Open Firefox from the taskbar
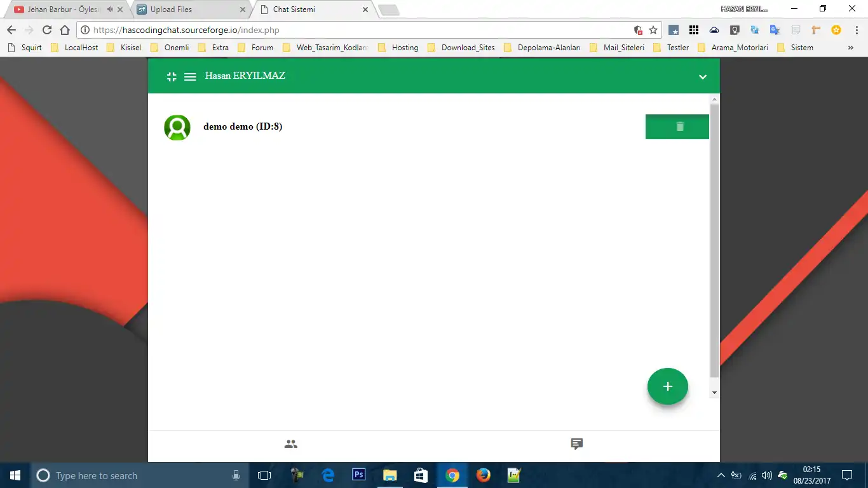868x488 pixels. pyautogui.click(x=484, y=475)
